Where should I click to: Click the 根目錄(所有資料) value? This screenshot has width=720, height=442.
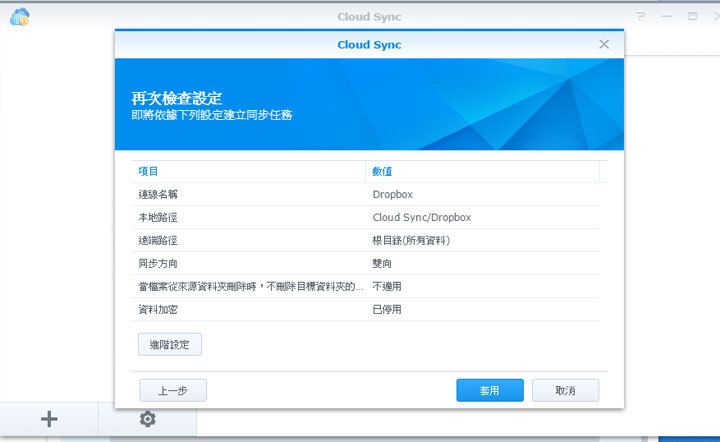(411, 240)
